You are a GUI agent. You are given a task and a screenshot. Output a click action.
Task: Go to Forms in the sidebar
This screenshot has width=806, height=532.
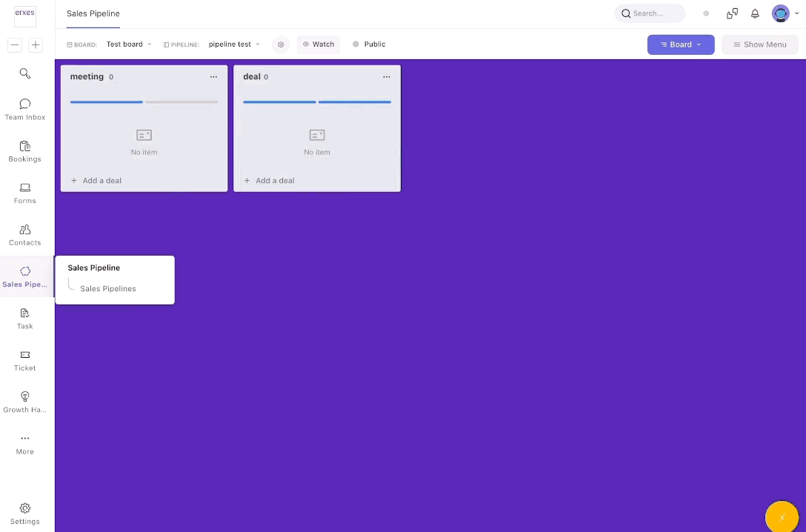(x=24, y=193)
